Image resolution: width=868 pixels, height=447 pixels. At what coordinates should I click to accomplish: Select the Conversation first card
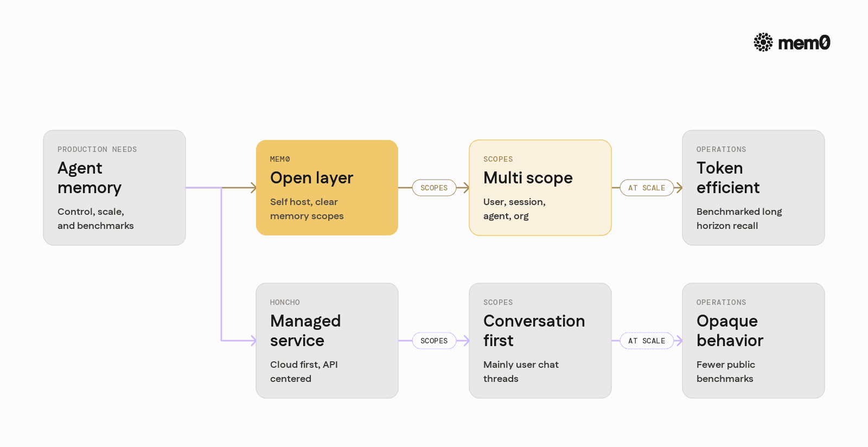(540, 341)
